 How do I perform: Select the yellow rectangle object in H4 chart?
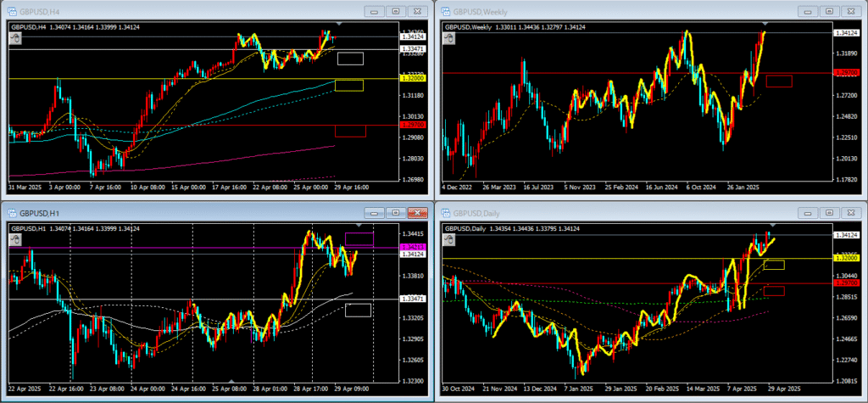[349, 86]
